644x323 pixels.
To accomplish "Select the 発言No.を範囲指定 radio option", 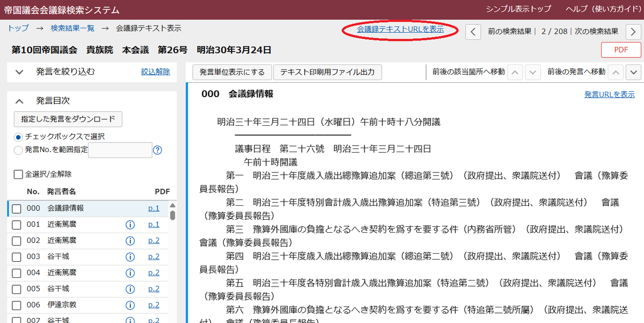I will [19, 150].
